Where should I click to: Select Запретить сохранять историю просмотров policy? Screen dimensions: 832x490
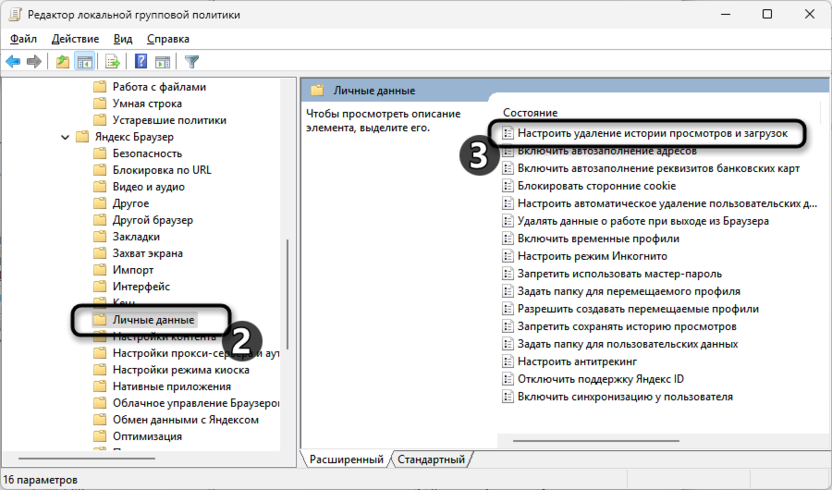click(x=627, y=326)
